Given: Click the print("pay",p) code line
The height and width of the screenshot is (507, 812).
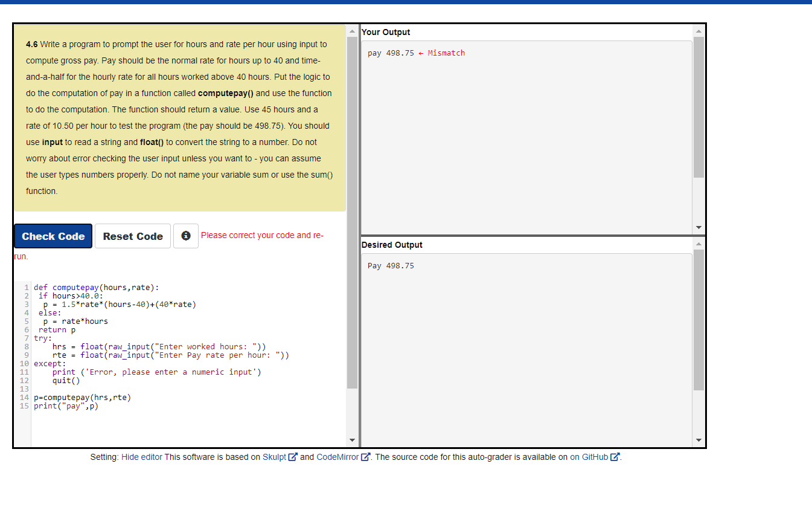Looking at the screenshot, I should (x=66, y=406).
